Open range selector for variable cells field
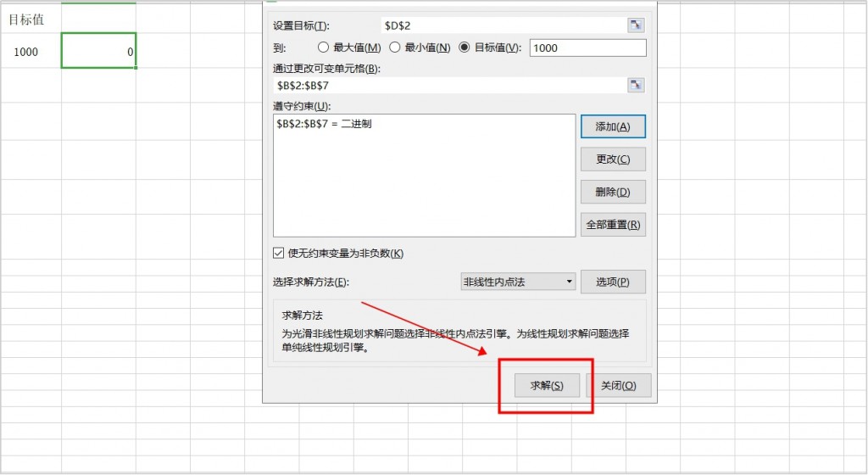This screenshot has height=475, width=868. pyautogui.click(x=636, y=85)
